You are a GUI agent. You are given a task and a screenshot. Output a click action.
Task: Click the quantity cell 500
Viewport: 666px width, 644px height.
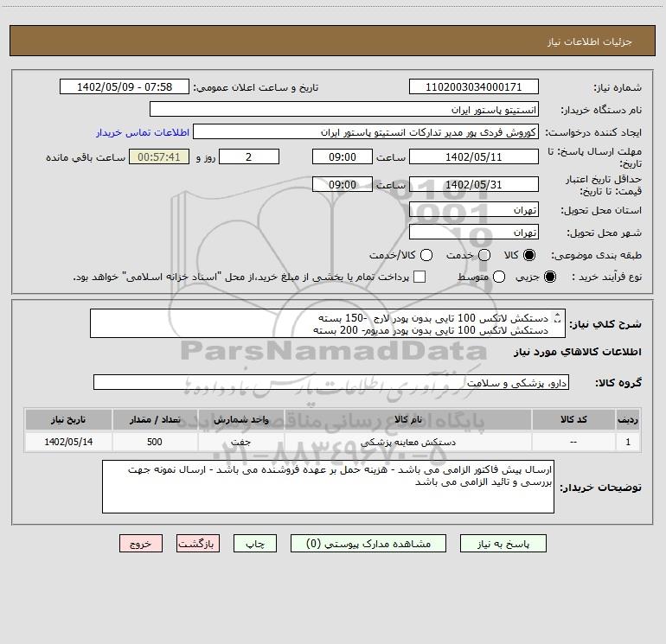pyautogui.click(x=155, y=442)
